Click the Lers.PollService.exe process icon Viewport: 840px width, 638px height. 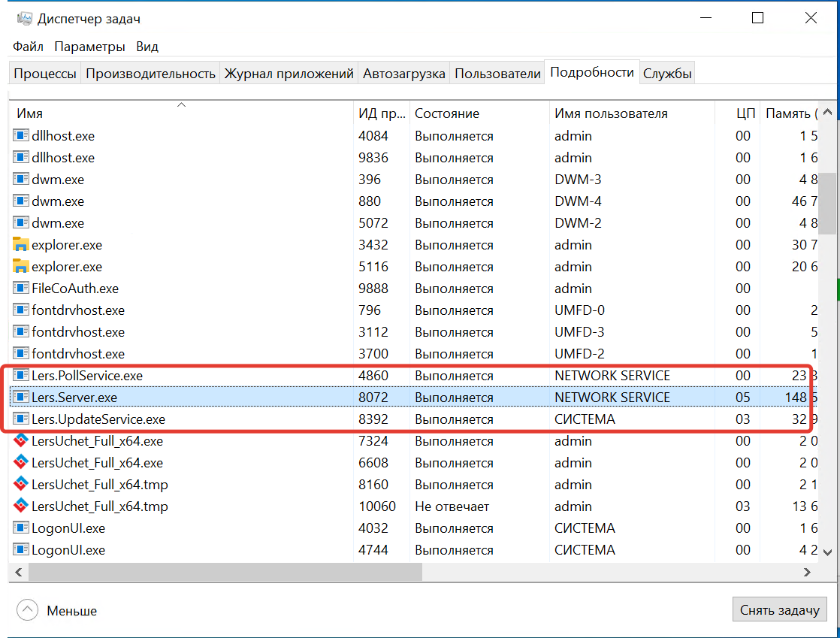click(20, 375)
